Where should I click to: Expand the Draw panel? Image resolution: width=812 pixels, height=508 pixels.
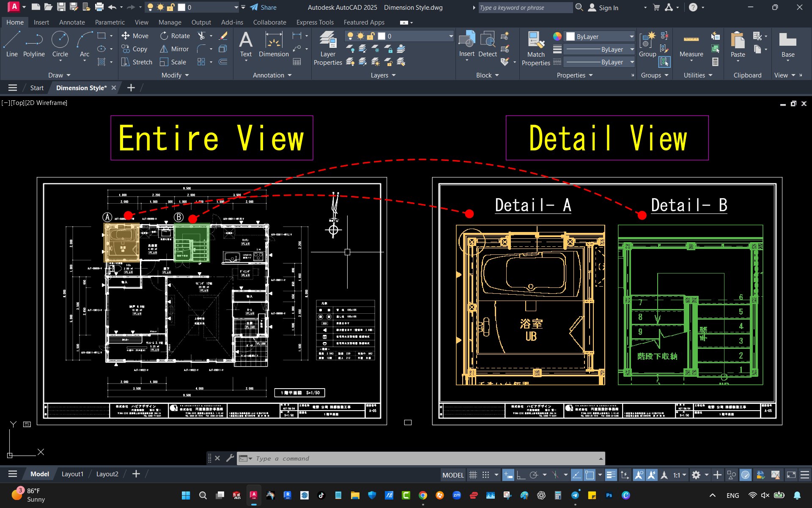point(59,75)
